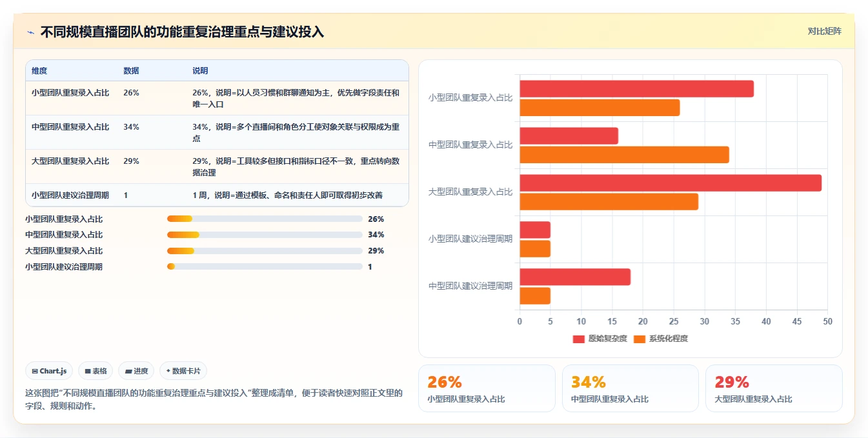This screenshot has width=868, height=438.
Task: Click the 29% value in table data column
Action: click(131, 161)
